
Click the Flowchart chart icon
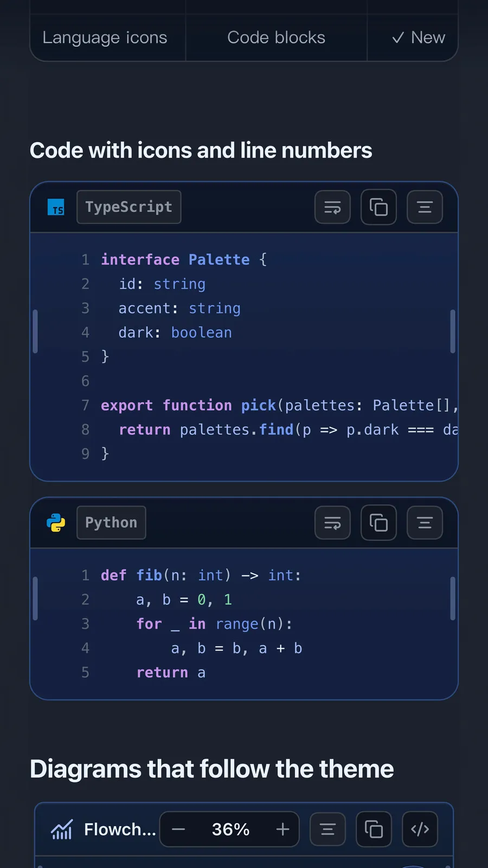61,829
